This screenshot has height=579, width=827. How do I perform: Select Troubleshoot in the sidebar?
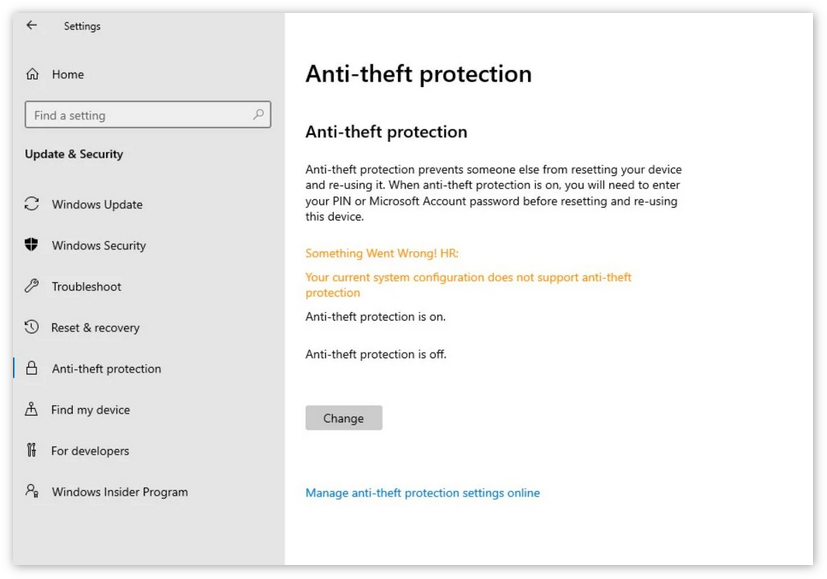[86, 286]
